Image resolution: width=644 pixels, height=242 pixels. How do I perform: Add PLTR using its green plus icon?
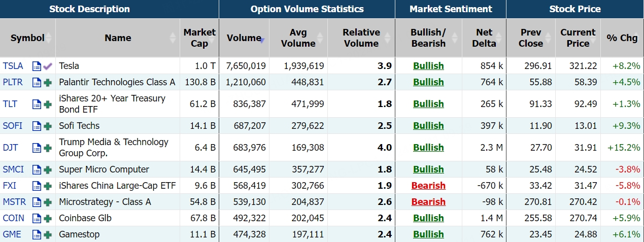(48, 82)
